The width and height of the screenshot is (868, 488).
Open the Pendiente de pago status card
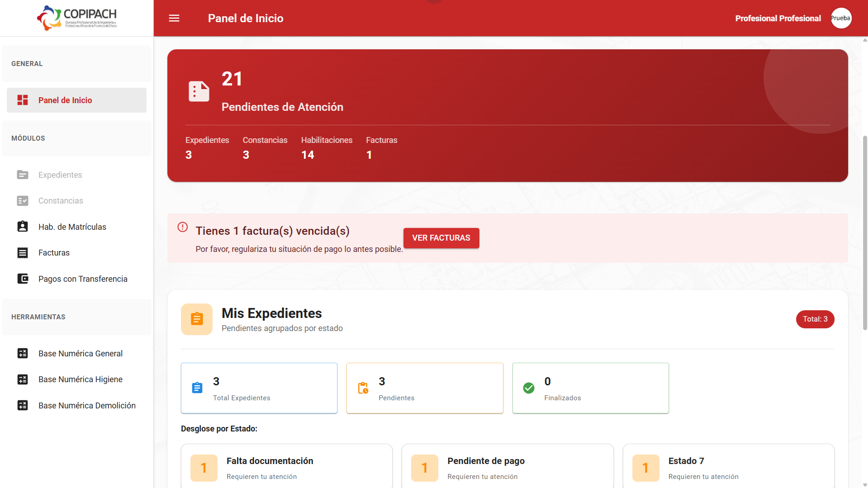tap(508, 466)
